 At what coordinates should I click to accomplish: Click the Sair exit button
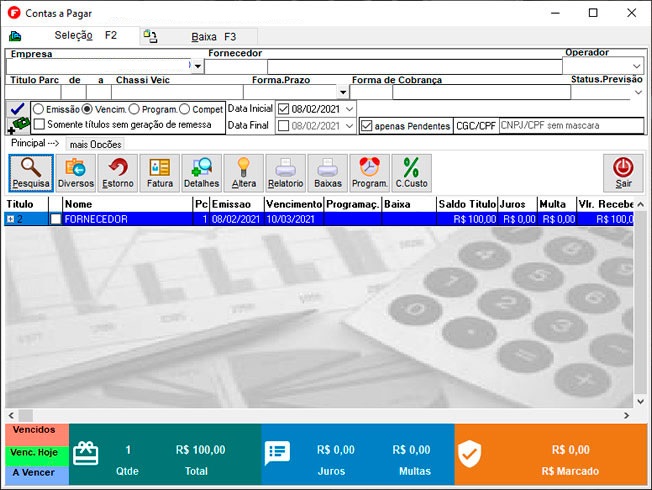(623, 172)
